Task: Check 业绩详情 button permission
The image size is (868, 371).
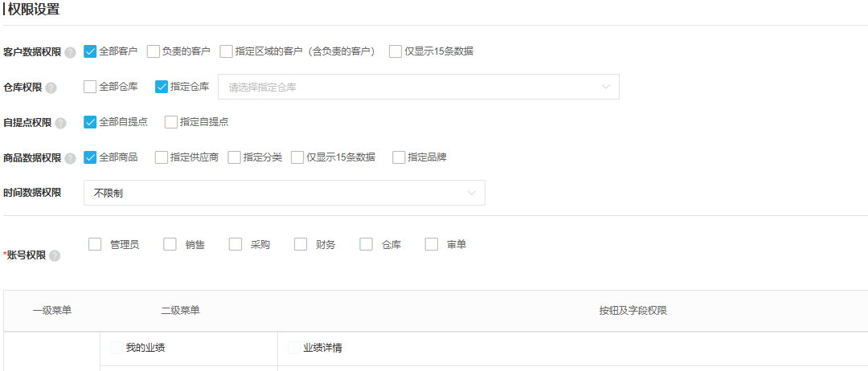Action: [x=294, y=348]
